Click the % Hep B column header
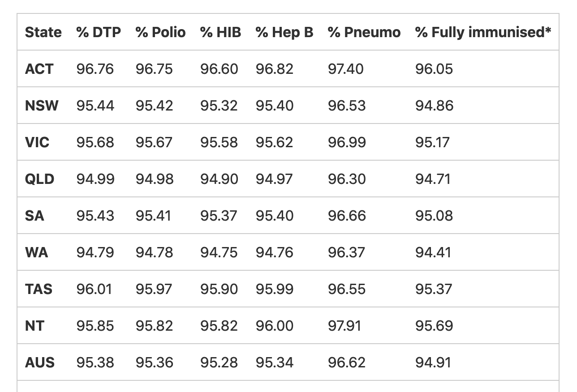Viewport: 577px width, 392px height. point(284,32)
